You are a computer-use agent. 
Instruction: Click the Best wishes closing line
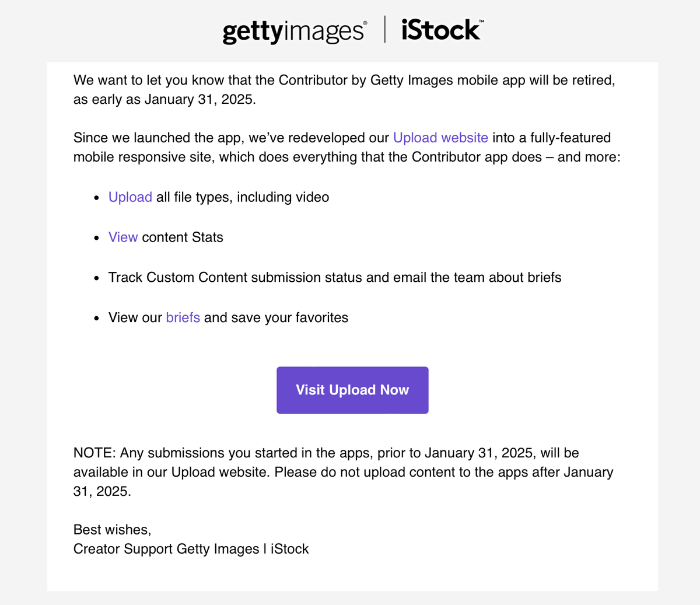tap(111, 530)
